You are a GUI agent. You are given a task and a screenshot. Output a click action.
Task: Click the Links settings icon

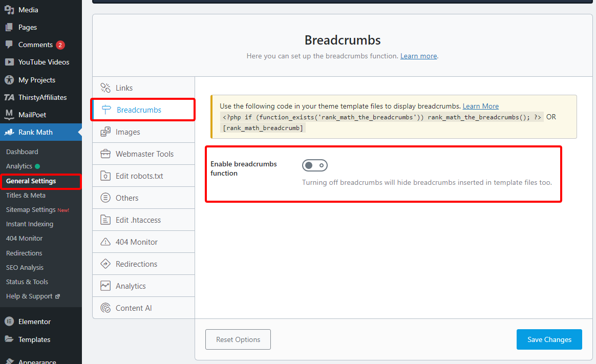(105, 88)
